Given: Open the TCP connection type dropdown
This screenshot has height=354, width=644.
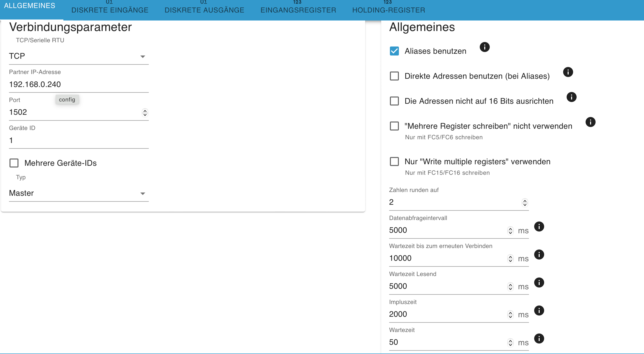Looking at the screenshot, I should coord(78,56).
